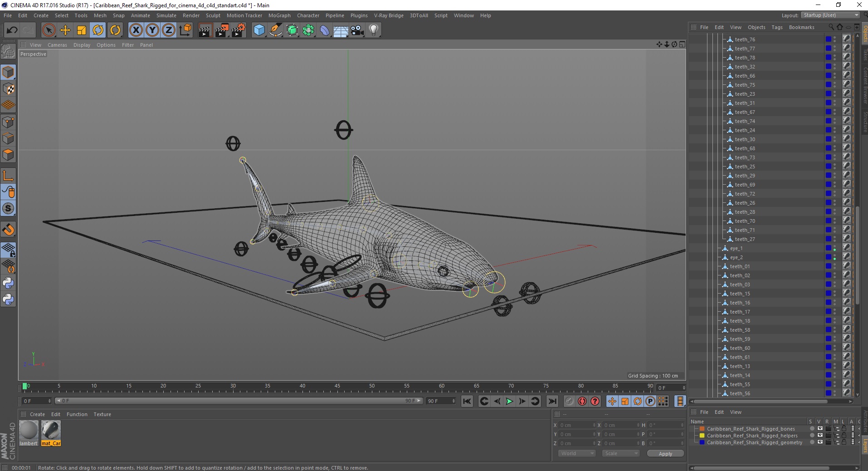Enable Polygons mode in left palette
This screenshot has height=471, width=868.
8,155
